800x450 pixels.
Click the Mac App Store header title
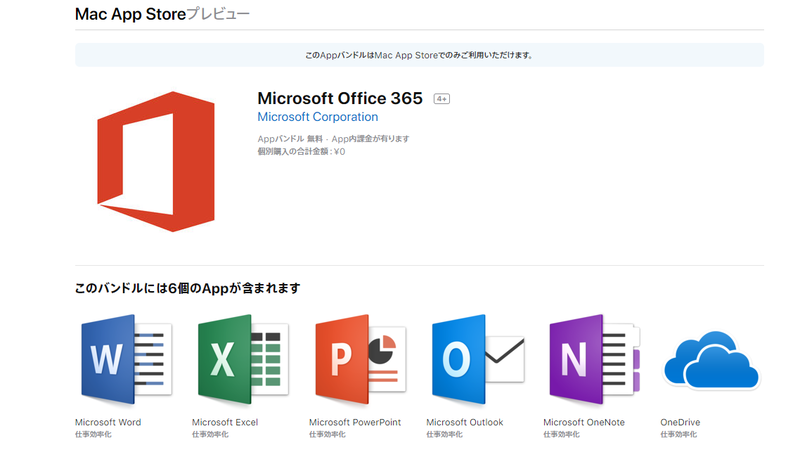(x=130, y=14)
